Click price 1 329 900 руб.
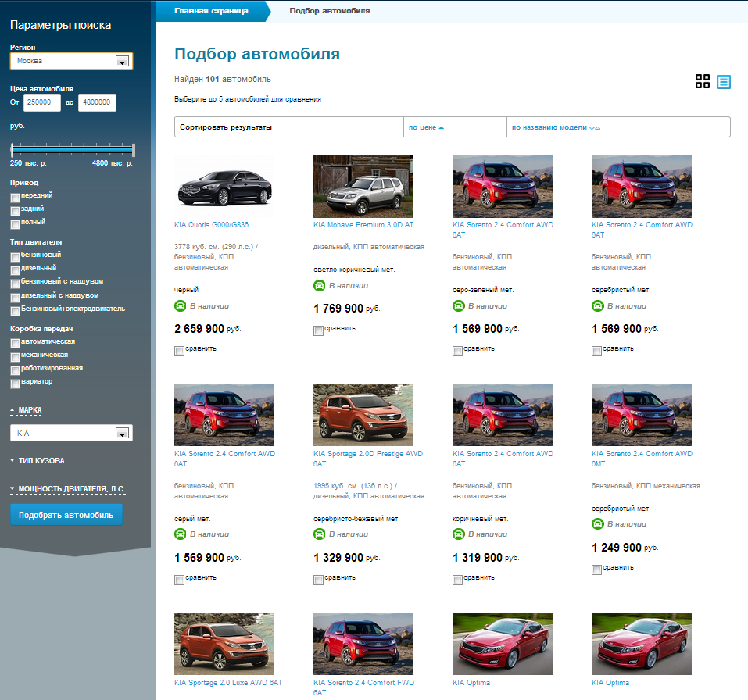This screenshot has height=700, width=748. coord(347,558)
